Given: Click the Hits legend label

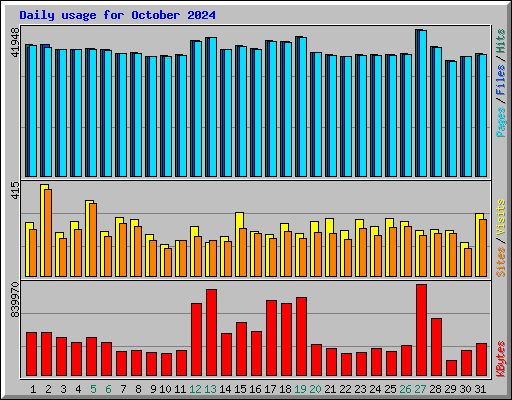Looking at the screenshot, I should pos(501,41).
